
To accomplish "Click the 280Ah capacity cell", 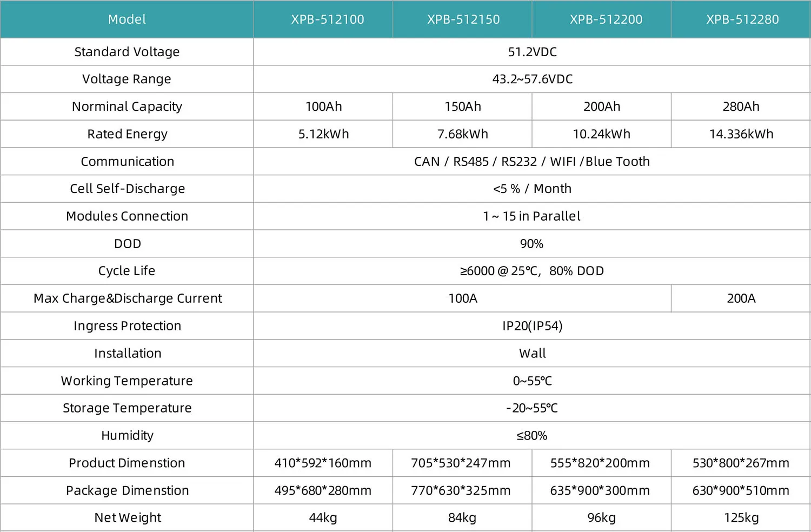I will (x=741, y=107).
